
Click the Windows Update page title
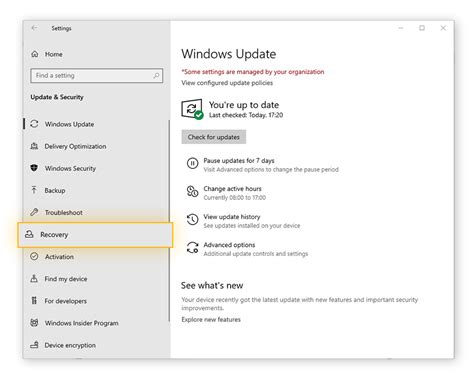point(229,54)
